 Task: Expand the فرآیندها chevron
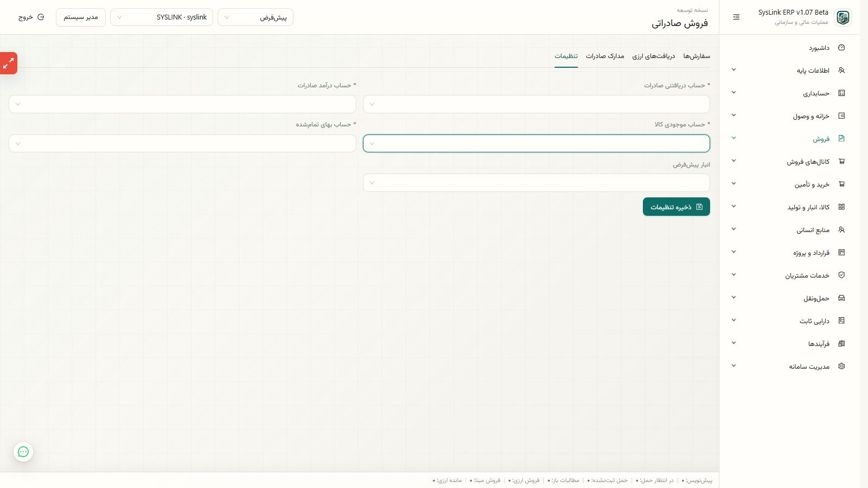[x=733, y=343]
